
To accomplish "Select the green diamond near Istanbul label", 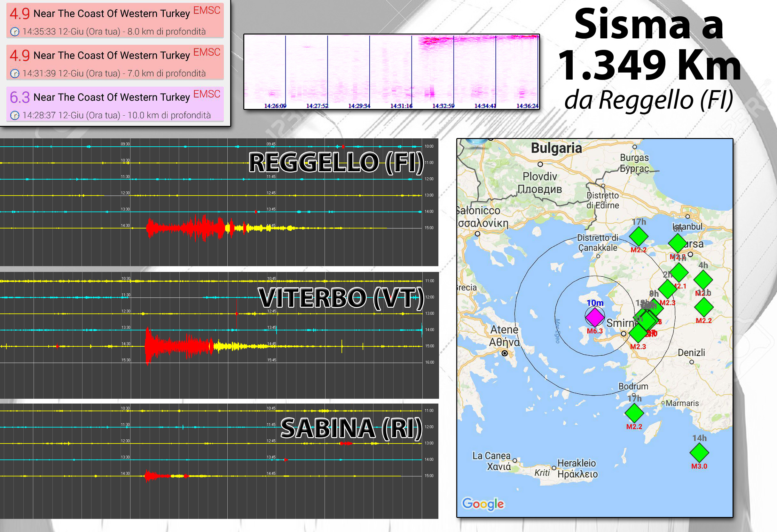I will (678, 243).
